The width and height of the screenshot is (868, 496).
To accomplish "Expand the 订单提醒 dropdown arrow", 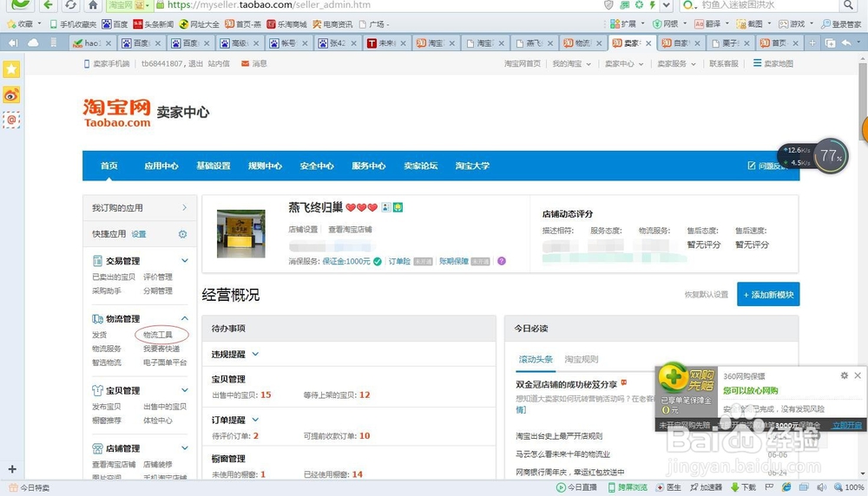I will [x=255, y=420].
